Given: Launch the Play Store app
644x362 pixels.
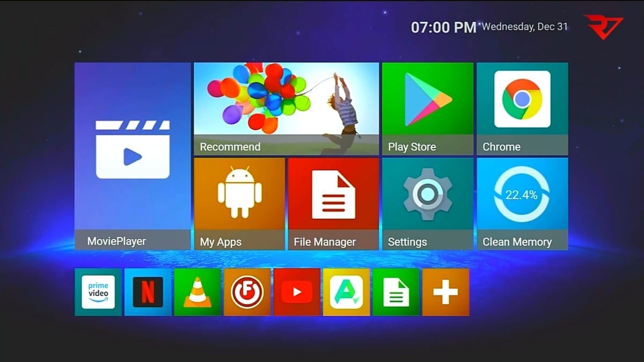Looking at the screenshot, I should [x=427, y=108].
